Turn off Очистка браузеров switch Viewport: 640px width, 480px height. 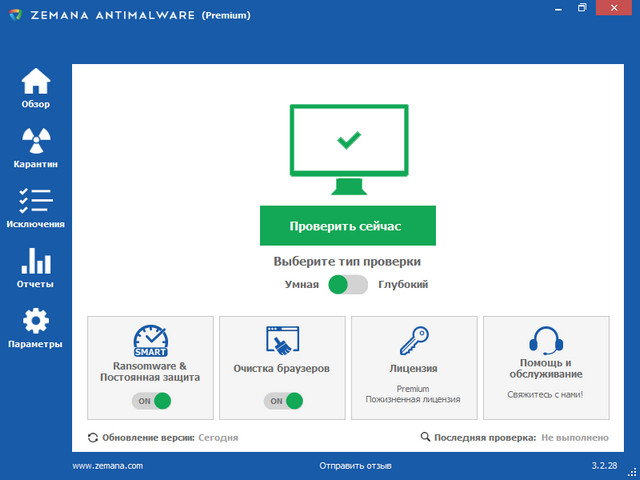click(x=282, y=401)
